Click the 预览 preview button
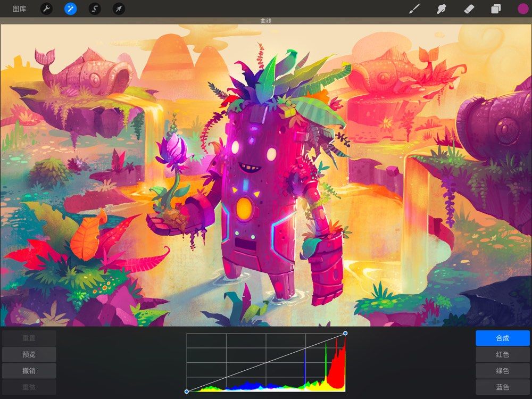The width and height of the screenshot is (532, 399). (x=29, y=354)
